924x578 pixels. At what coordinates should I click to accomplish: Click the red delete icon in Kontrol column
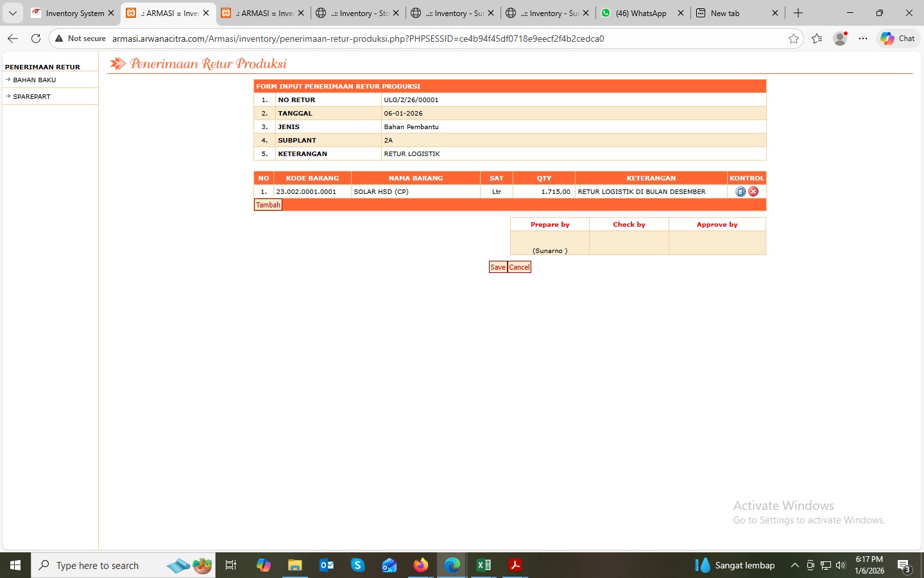pyautogui.click(x=753, y=191)
